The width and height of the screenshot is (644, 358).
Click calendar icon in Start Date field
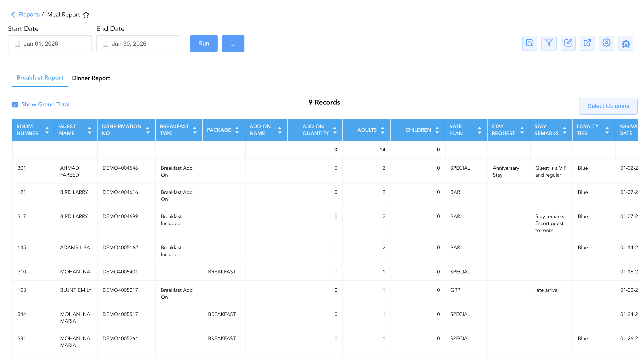(x=17, y=44)
